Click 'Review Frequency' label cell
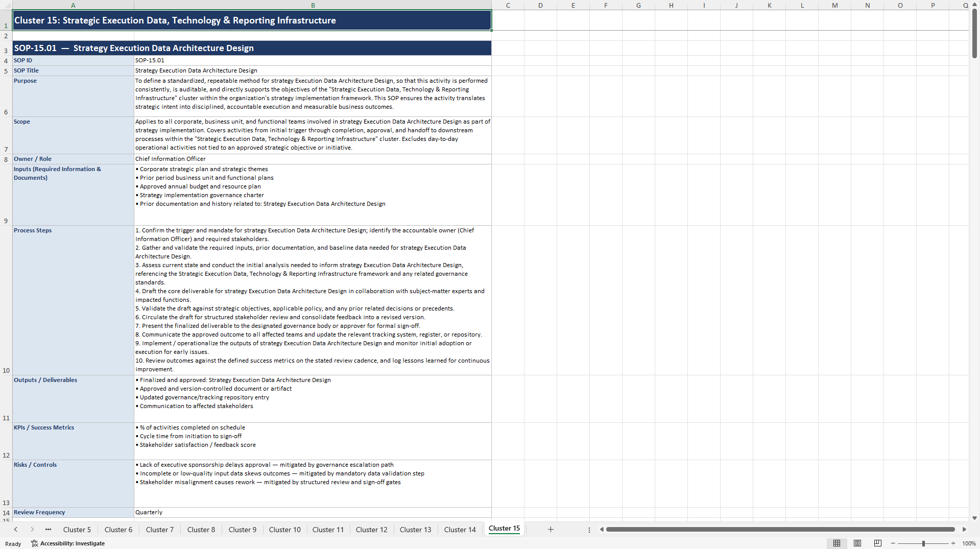This screenshot has width=980, height=549. coord(73,512)
